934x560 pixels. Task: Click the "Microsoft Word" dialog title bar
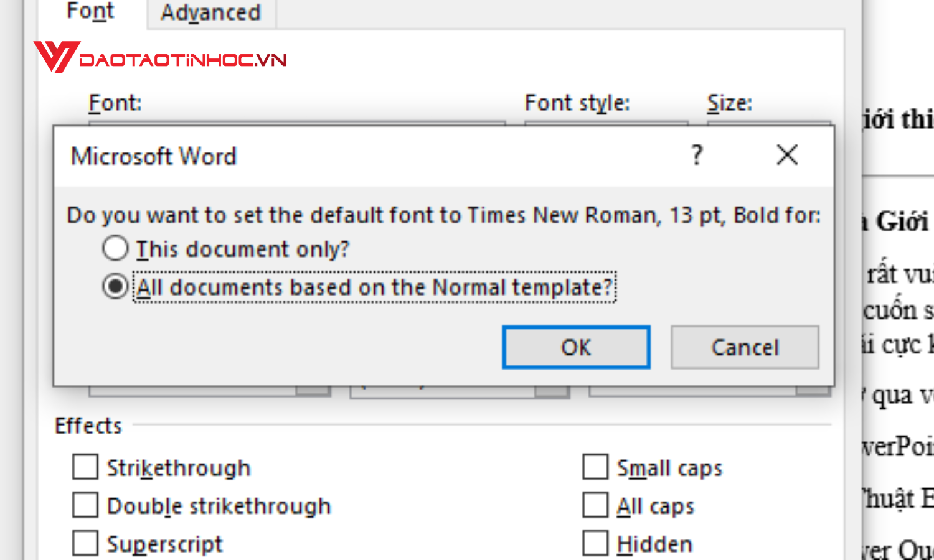(x=374, y=156)
